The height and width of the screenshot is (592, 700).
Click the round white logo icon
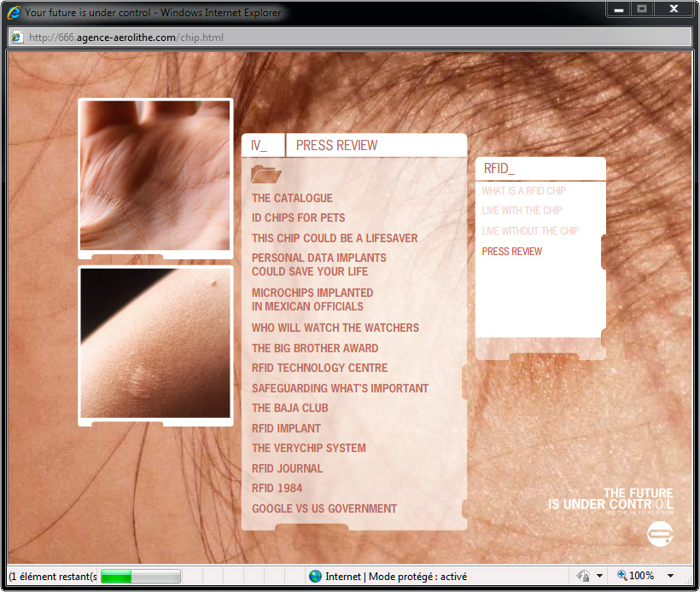pos(660,535)
